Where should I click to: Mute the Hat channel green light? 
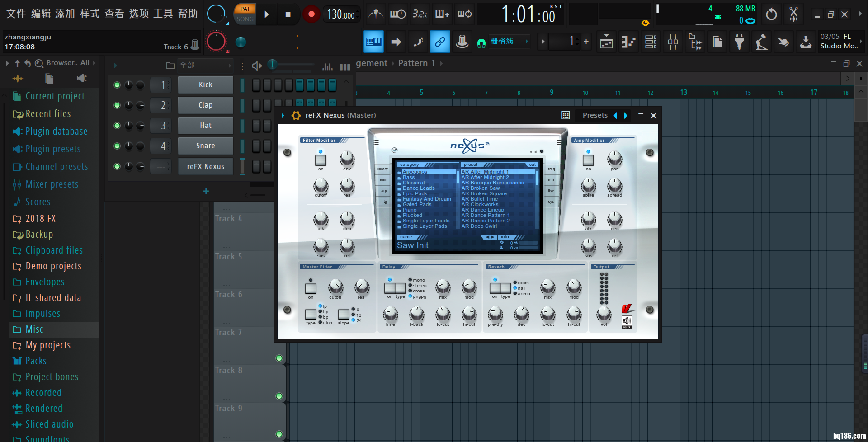[x=117, y=126]
